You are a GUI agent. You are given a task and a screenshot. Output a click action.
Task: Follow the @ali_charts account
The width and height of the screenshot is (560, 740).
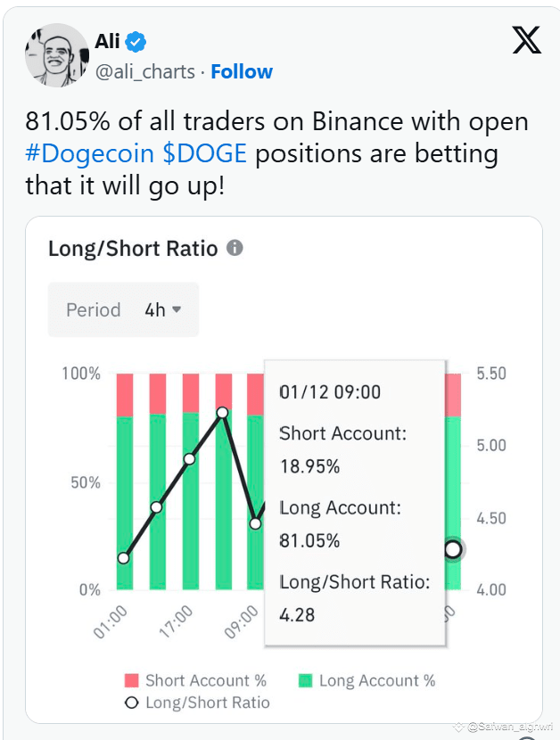(x=242, y=71)
